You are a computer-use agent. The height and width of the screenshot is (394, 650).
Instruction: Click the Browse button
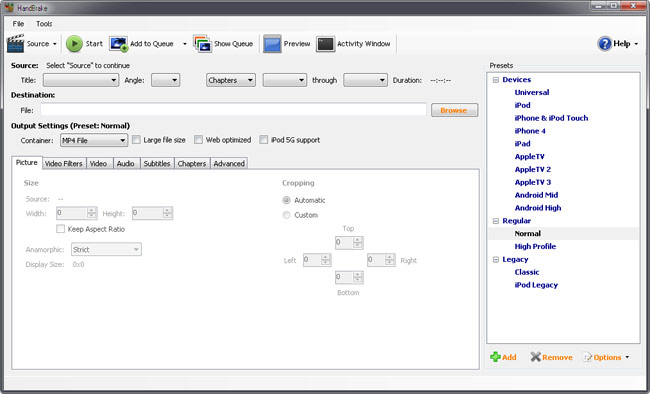click(x=454, y=110)
